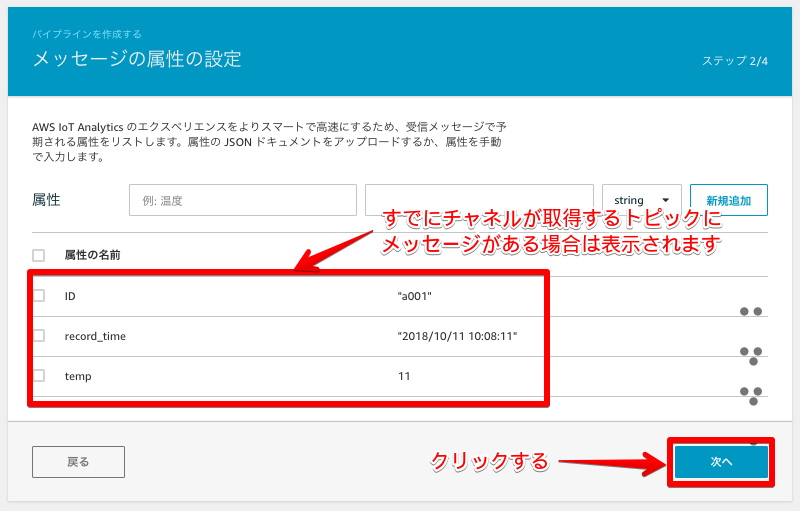Click the パイプラインを作成する breadcrumb text
Screen dimensions: 800x511
pos(87,34)
